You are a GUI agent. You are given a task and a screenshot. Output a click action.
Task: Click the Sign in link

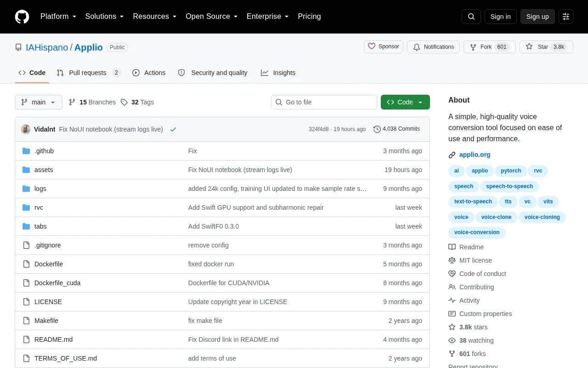500,17
